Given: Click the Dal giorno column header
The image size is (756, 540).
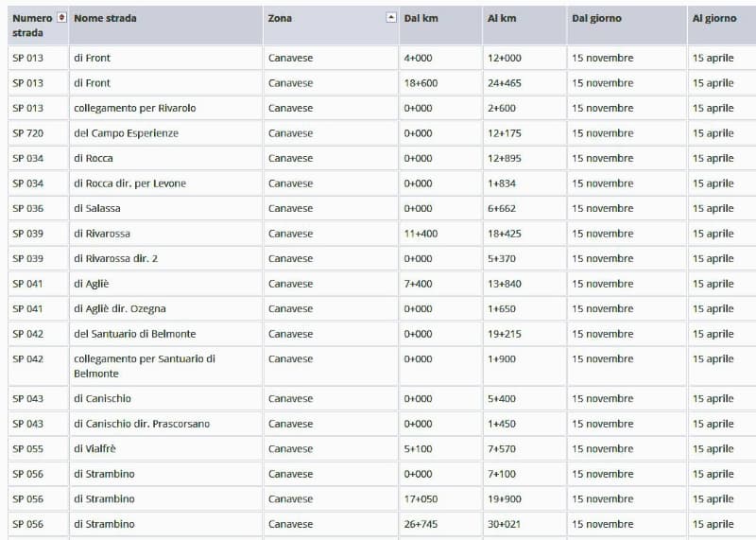Looking at the screenshot, I should point(596,18).
